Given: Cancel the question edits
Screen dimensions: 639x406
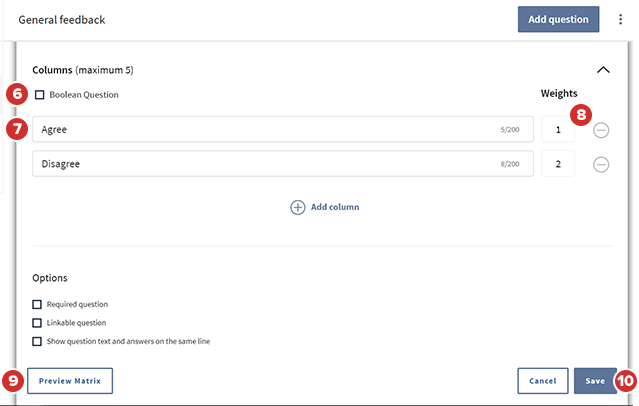Looking at the screenshot, I should 543,381.
